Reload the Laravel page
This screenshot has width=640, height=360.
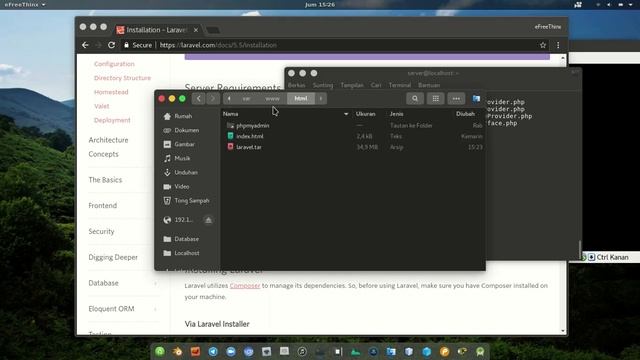[x=111, y=45]
